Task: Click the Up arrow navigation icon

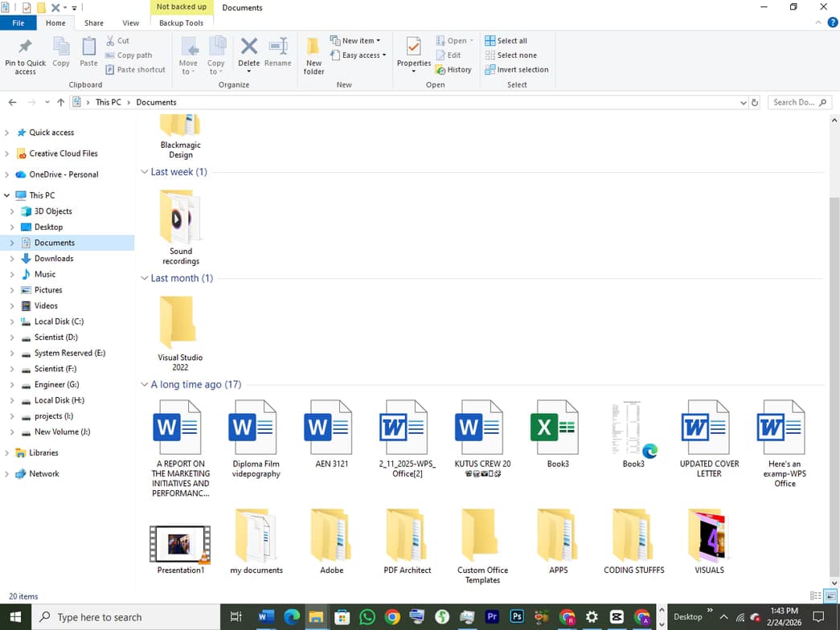Action: (61, 103)
